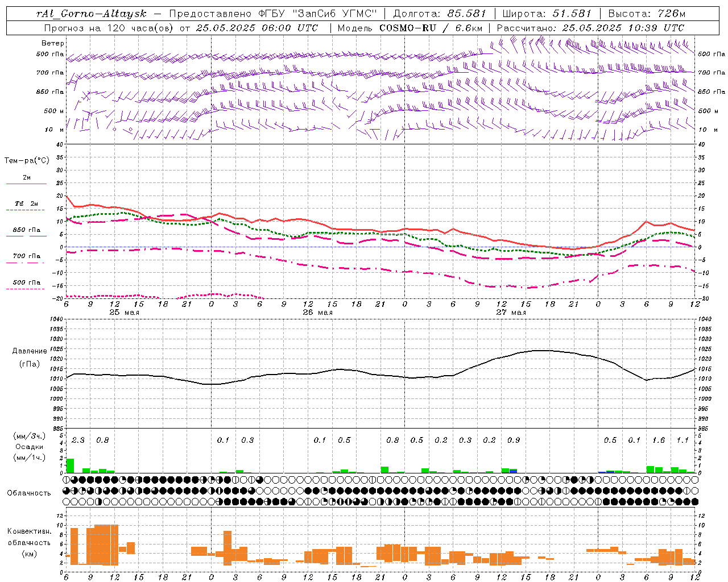
Task: Select the latitude value Широта: 51.581
Action: coord(547,14)
